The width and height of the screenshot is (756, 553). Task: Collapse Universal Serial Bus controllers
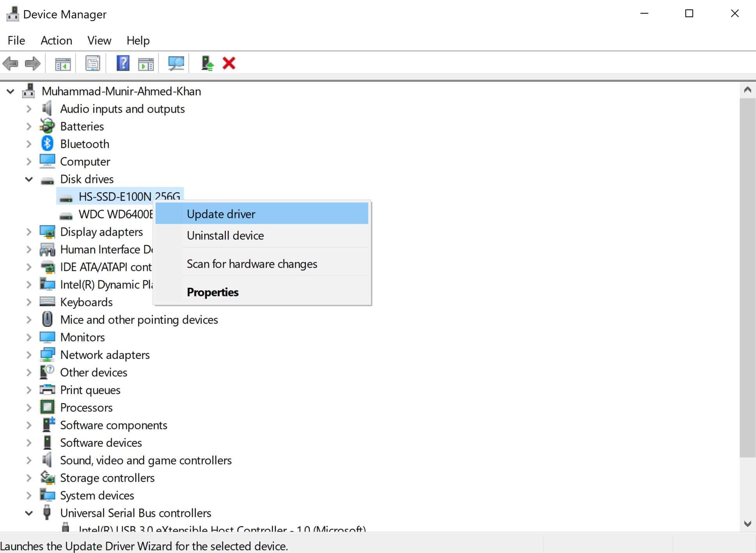(x=29, y=513)
